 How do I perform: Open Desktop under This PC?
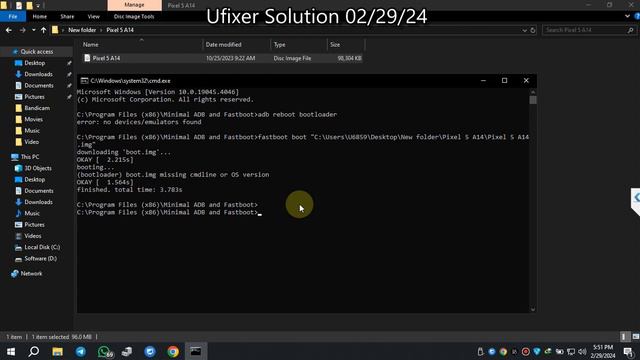click(x=35, y=180)
